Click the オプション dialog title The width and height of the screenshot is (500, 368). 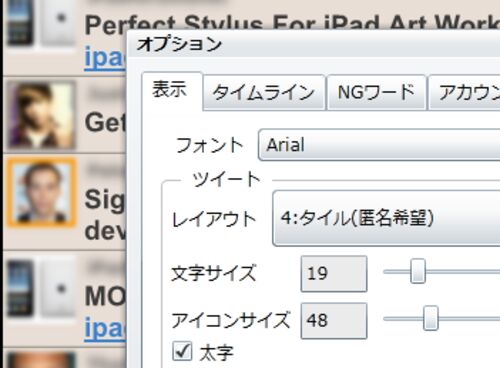click(179, 44)
